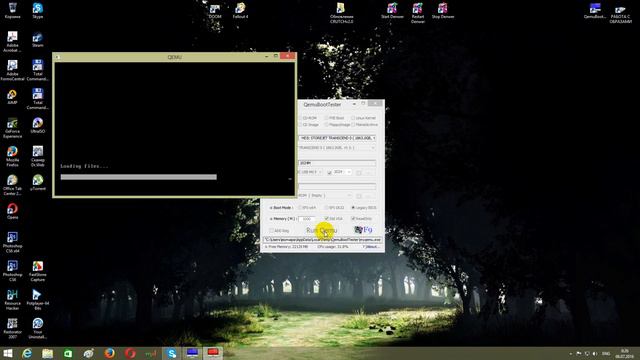Open the Photoshop CS6 x64 desktop shortcut
The width and height of the screenshot is (640, 360).
click(12, 242)
